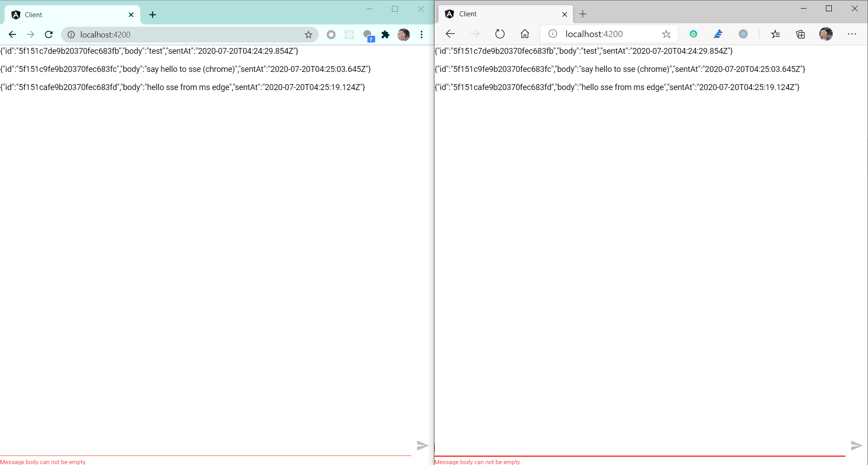868x465 pixels.
Task: Click "Message body can not be empty" in Chrome
Action: tap(43, 462)
